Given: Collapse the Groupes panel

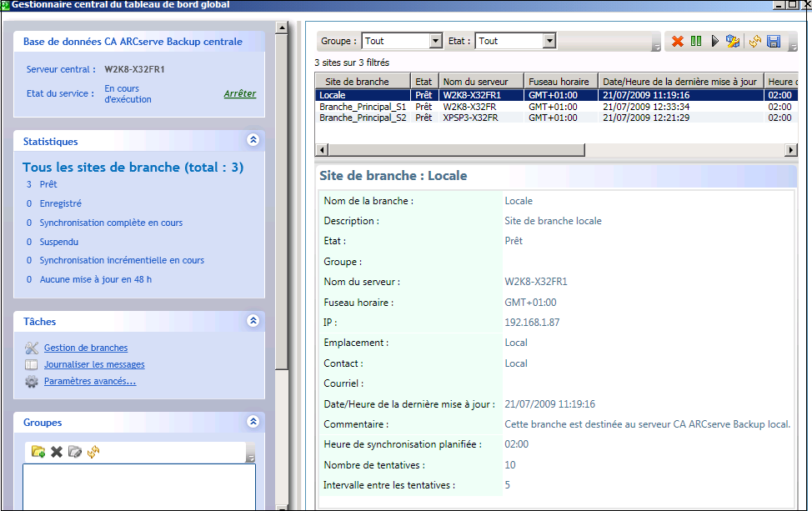Looking at the screenshot, I should tap(253, 422).
